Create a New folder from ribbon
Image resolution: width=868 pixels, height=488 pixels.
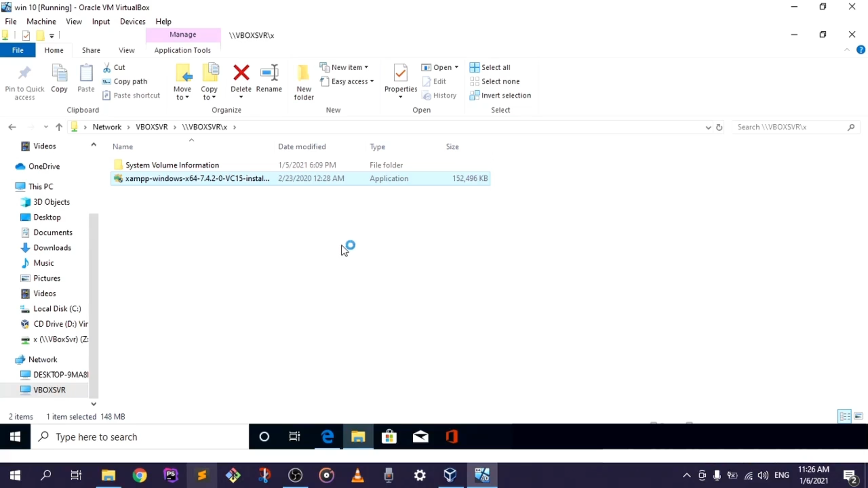[x=304, y=82]
